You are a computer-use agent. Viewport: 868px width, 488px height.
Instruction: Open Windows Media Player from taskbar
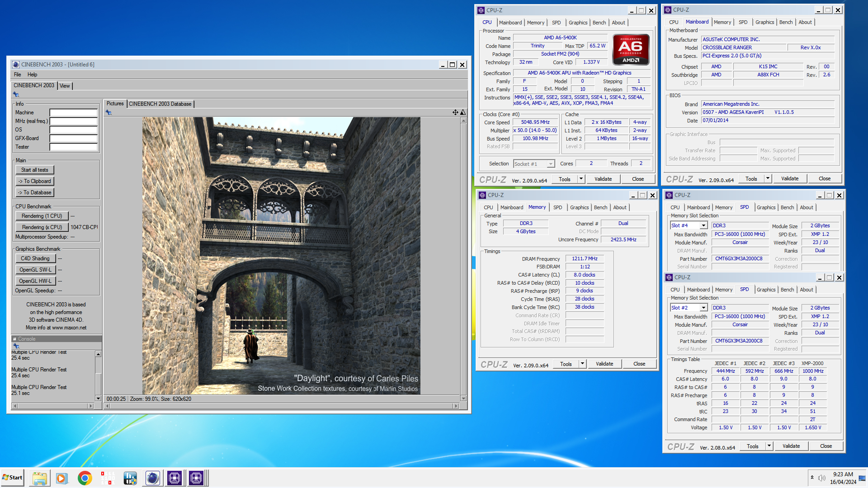click(x=61, y=478)
